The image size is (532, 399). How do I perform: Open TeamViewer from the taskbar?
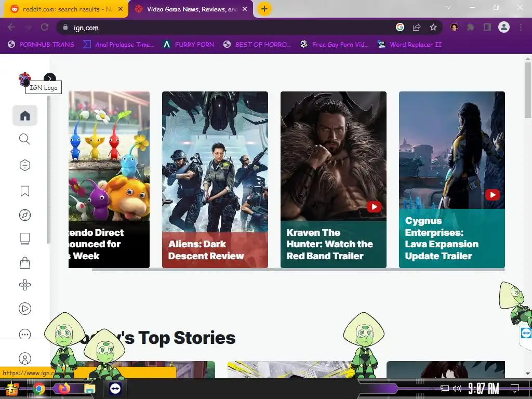click(115, 389)
